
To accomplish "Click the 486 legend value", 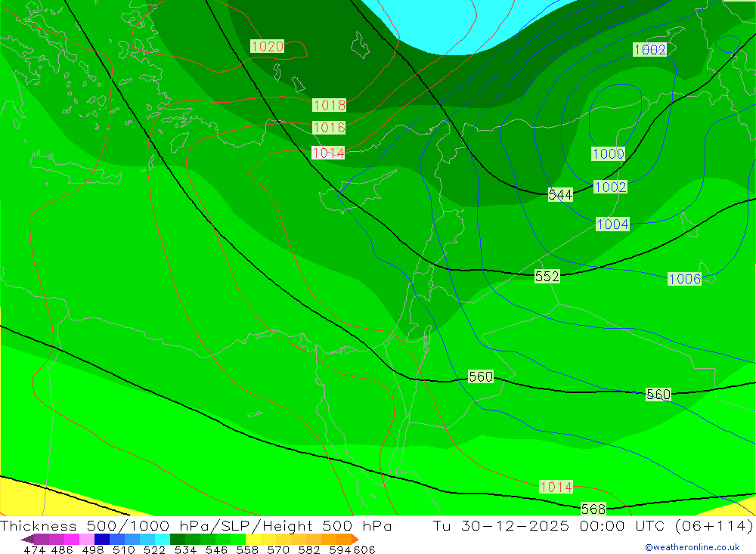I will click(61, 549).
